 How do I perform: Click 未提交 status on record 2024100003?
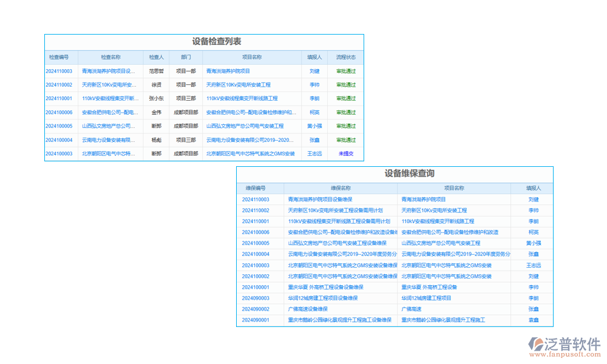tap(347, 154)
